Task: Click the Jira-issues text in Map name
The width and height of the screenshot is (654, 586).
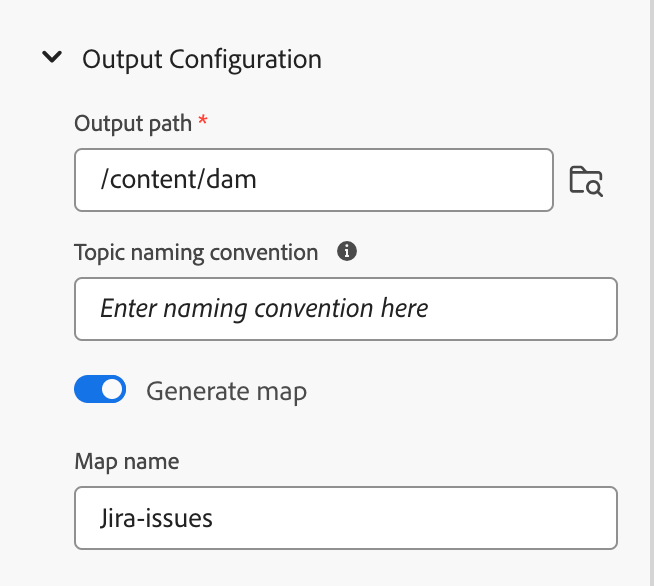Action: (x=156, y=518)
